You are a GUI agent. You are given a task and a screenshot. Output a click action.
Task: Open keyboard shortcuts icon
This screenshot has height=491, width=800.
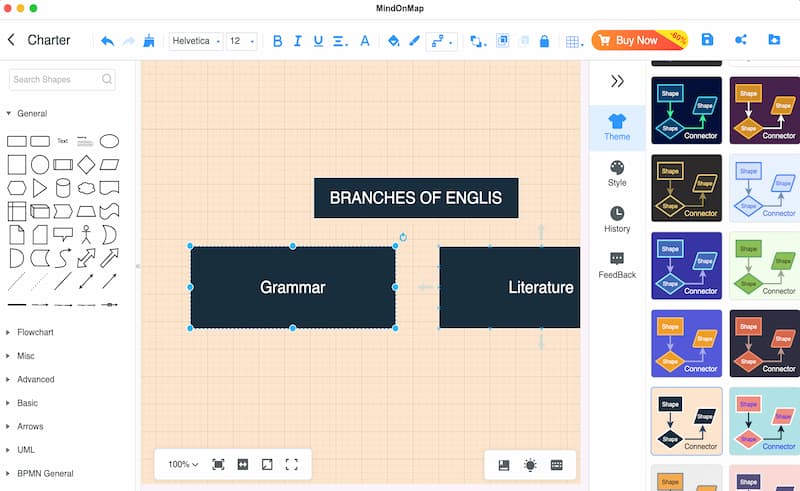[x=557, y=465]
